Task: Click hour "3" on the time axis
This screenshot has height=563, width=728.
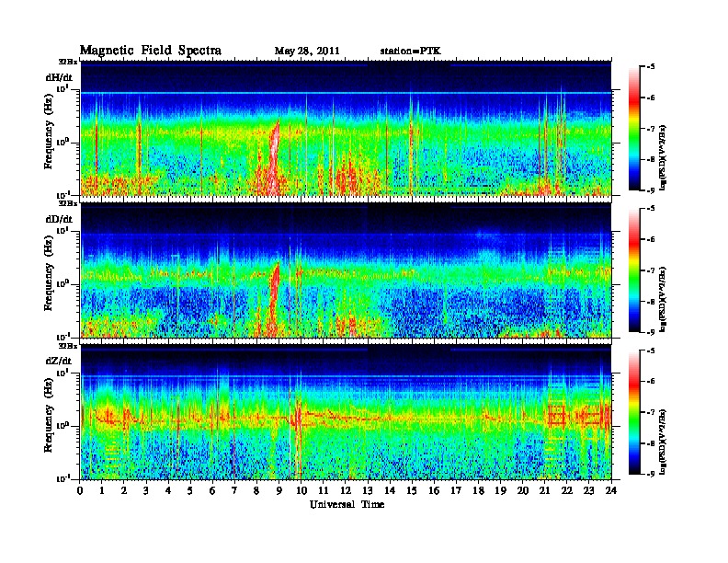Action: tap(146, 491)
